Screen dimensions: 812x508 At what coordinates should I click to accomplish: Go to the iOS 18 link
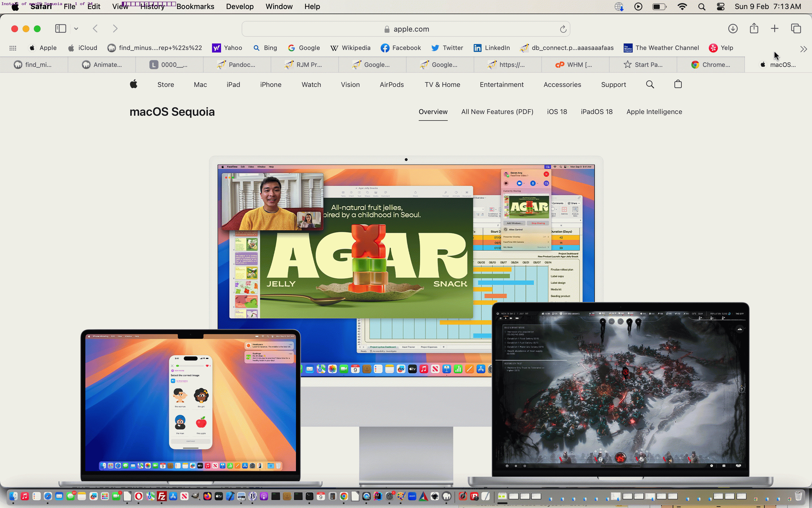(557, 112)
